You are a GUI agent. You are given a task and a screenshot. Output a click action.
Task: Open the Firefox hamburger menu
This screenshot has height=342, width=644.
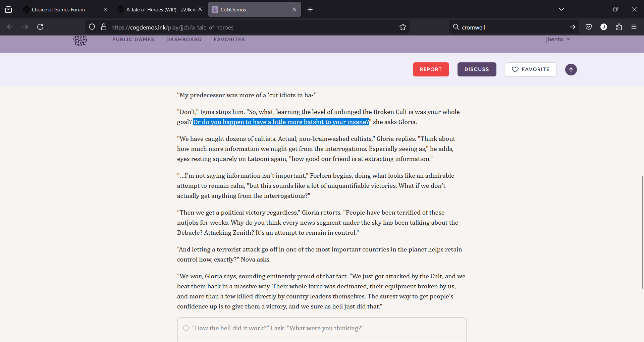pyautogui.click(x=634, y=27)
